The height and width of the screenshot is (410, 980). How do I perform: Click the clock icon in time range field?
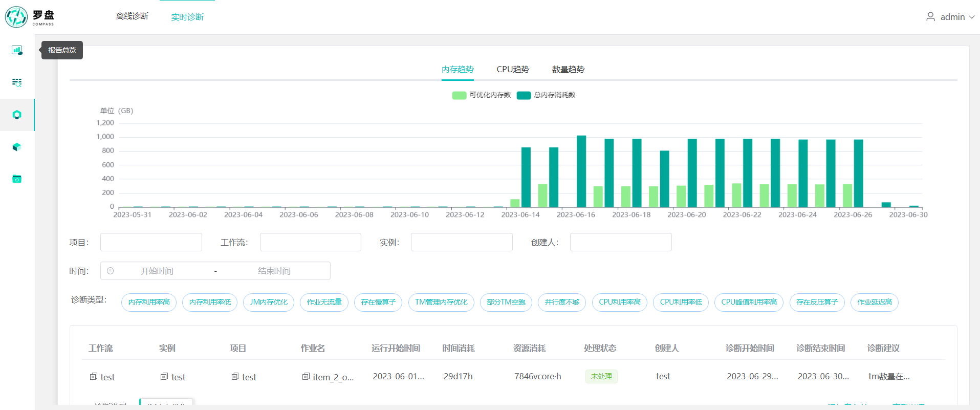tap(110, 271)
